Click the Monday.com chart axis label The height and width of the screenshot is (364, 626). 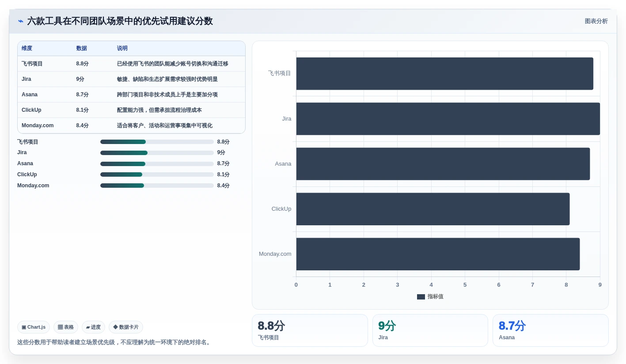[275, 254]
